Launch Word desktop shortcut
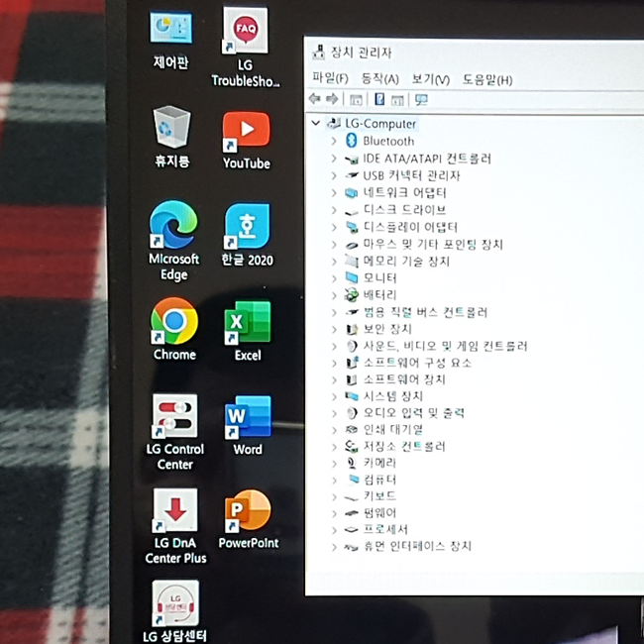Viewport: 644px width, 644px height. [x=248, y=425]
